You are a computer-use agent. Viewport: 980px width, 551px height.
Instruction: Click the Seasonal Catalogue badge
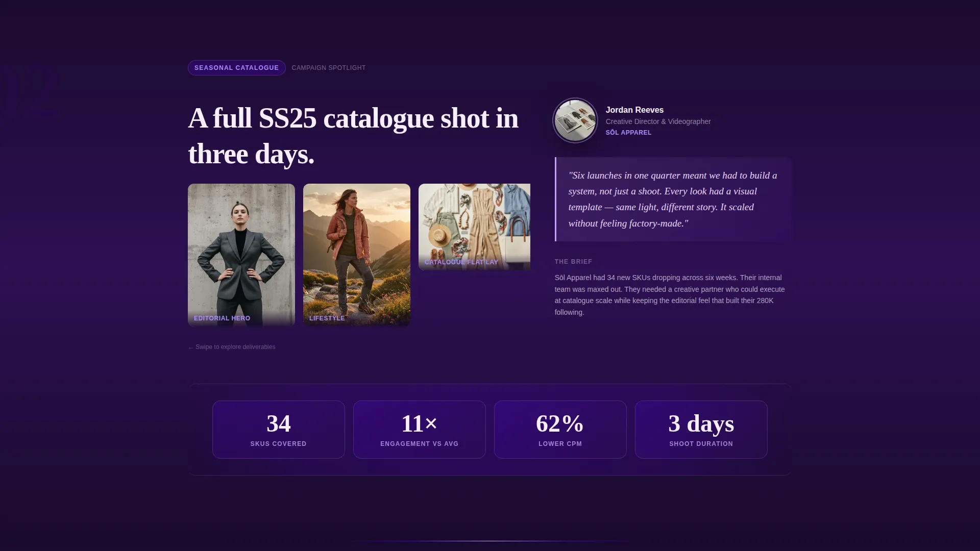point(236,68)
